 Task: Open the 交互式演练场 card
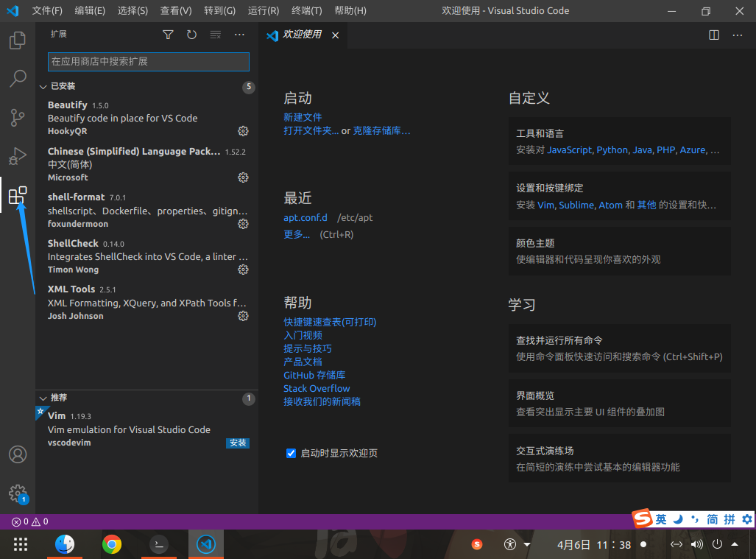coord(620,458)
